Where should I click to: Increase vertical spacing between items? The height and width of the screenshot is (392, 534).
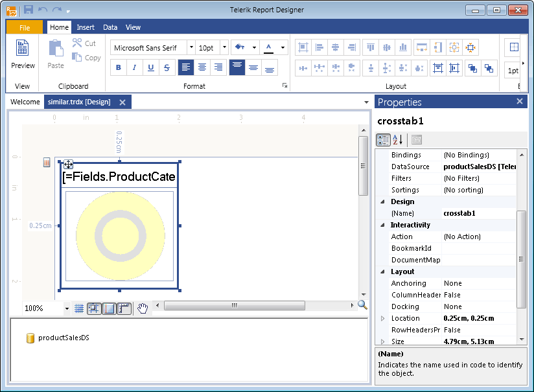tap(386, 68)
